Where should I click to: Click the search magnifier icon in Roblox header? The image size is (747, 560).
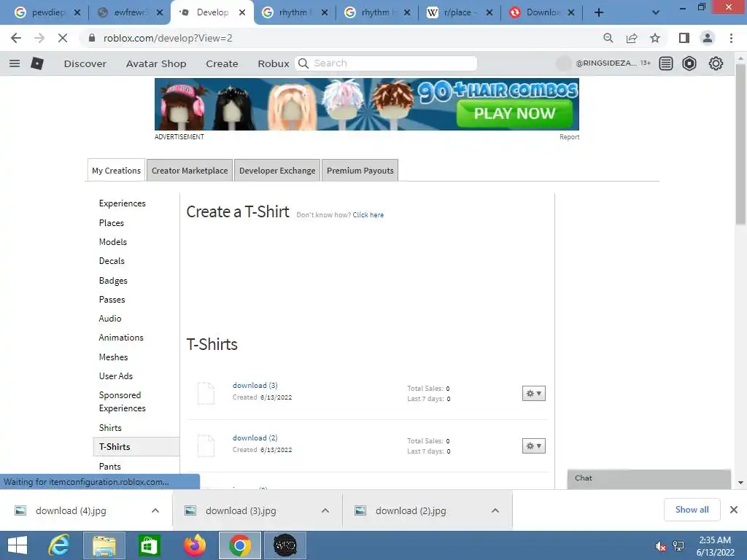pyautogui.click(x=303, y=63)
